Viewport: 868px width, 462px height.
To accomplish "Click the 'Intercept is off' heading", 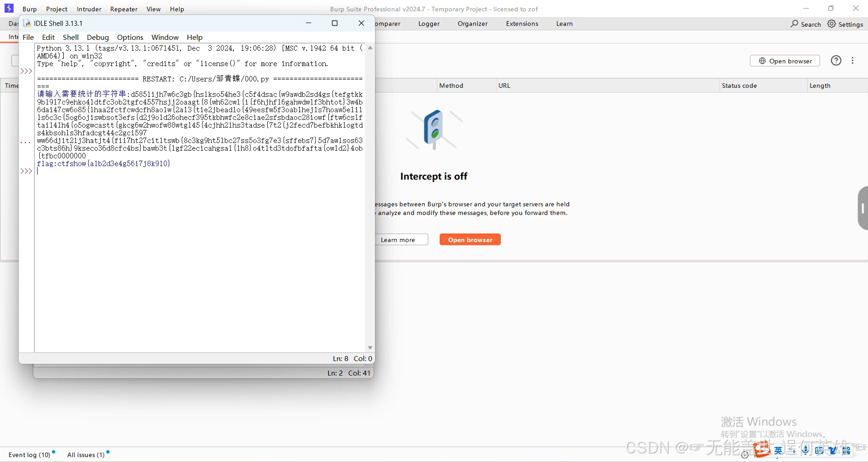I will click(433, 176).
